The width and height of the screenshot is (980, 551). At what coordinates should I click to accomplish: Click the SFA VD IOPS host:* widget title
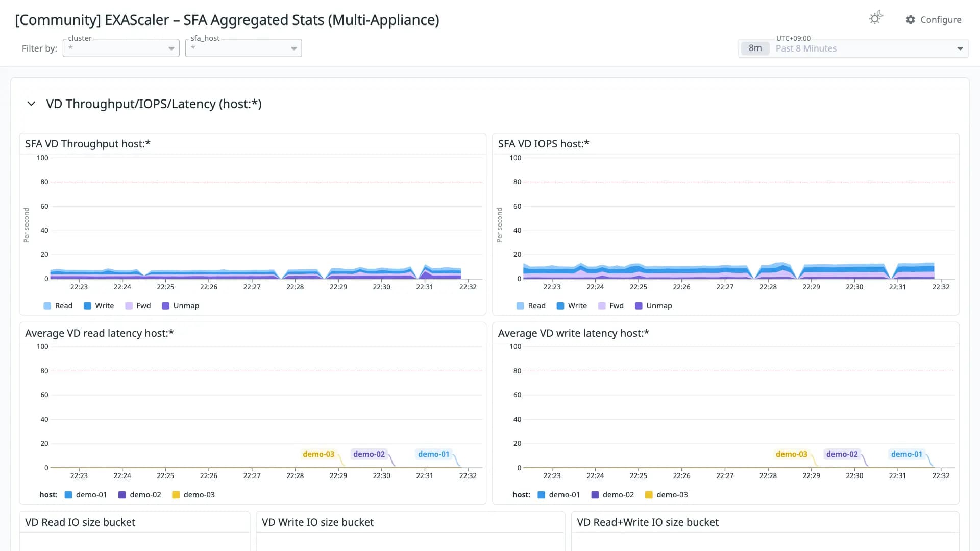(544, 144)
